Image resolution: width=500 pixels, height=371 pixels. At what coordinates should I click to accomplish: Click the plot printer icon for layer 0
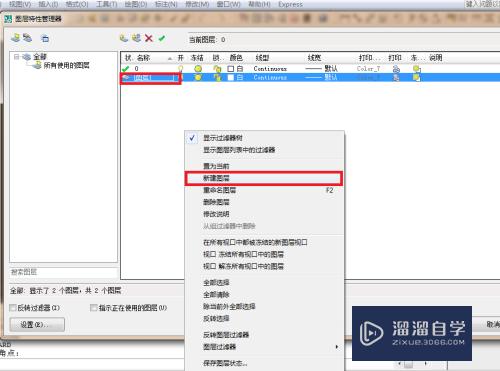coord(396,69)
